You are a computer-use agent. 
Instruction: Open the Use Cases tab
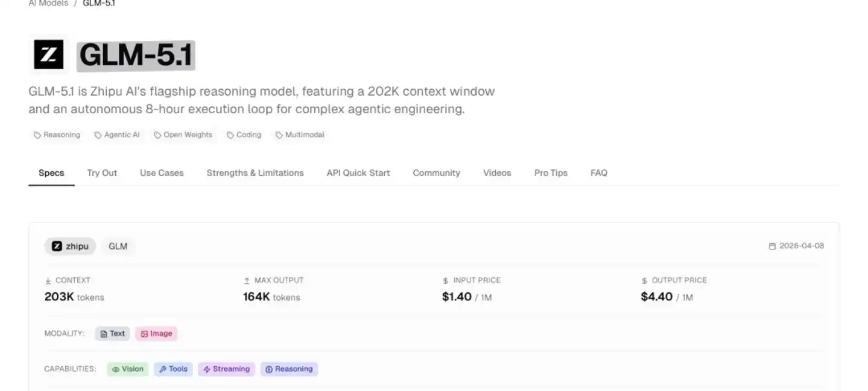pyautogui.click(x=162, y=173)
